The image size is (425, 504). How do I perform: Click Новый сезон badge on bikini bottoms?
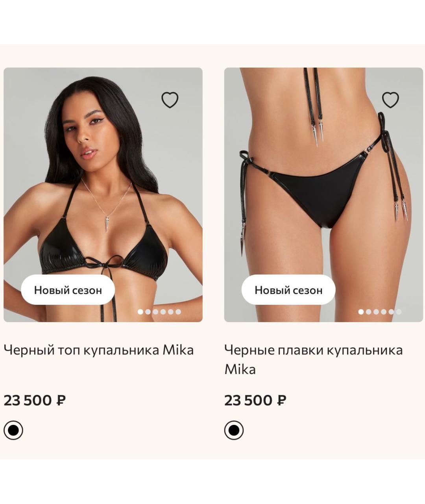point(288,290)
